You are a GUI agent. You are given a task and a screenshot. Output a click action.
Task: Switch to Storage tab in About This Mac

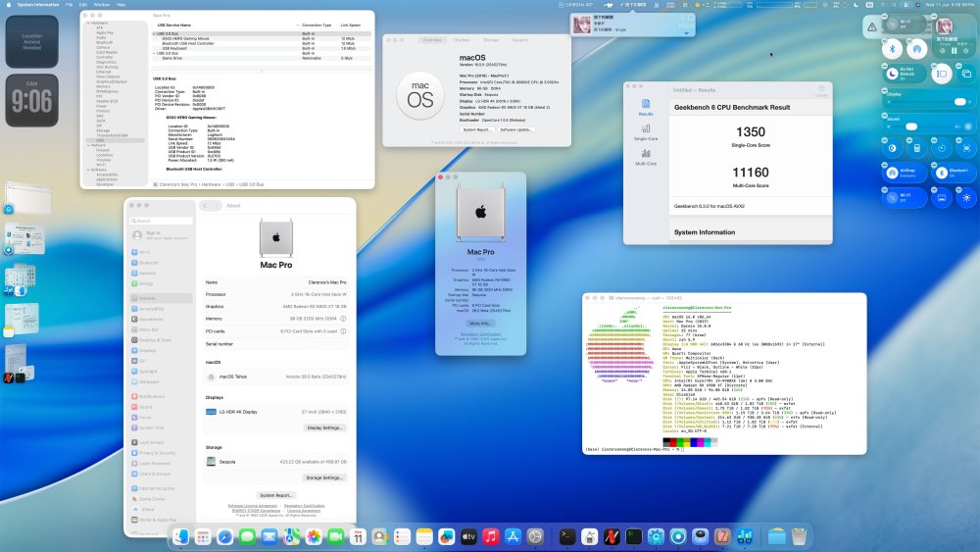491,40
